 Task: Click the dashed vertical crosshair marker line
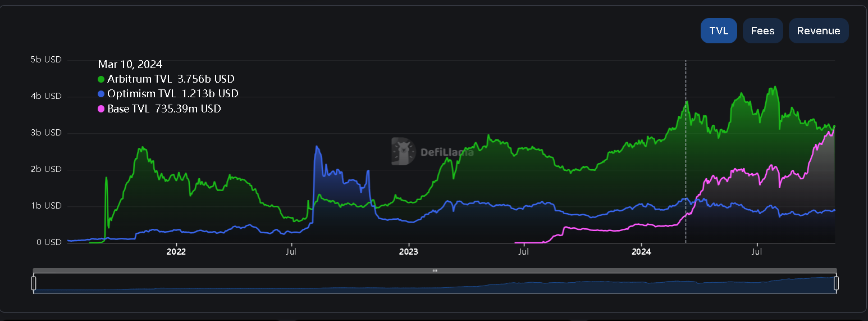(x=686, y=152)
